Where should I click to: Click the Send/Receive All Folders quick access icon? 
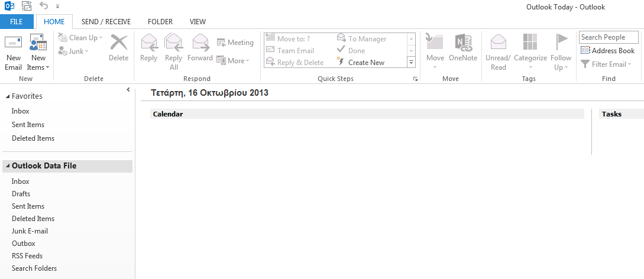tap(26, 7)
